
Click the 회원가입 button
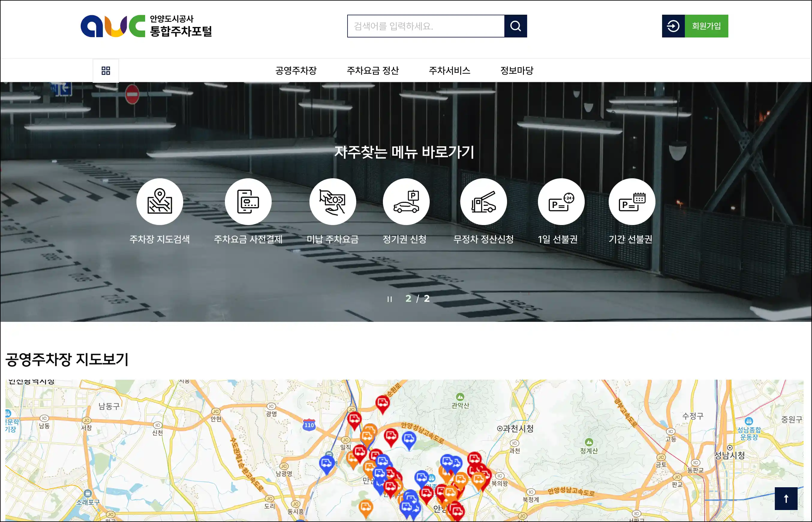706,26
